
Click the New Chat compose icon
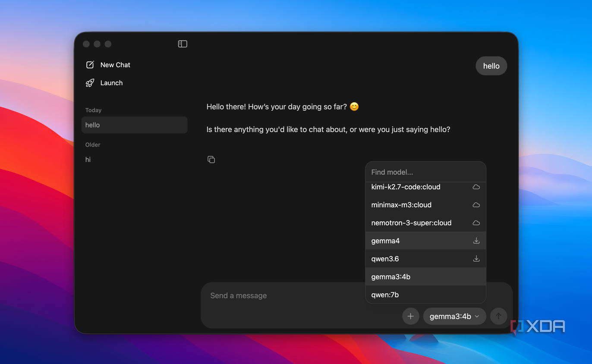[90, 65]
